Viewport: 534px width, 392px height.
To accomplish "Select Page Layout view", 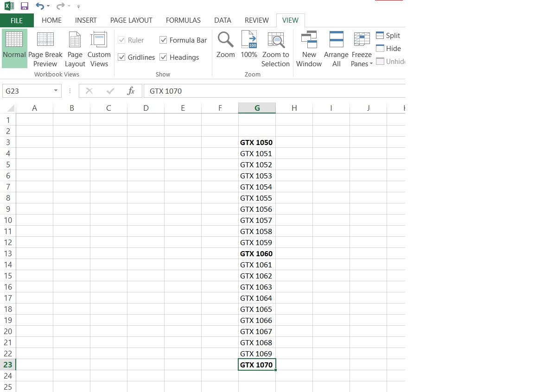I will coord(75,46).
